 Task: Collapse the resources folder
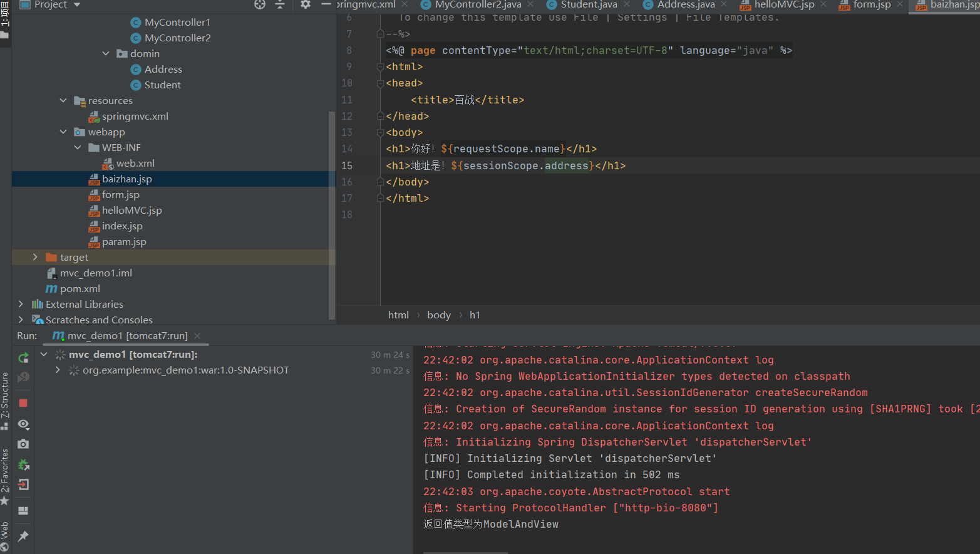click(63, 100)
